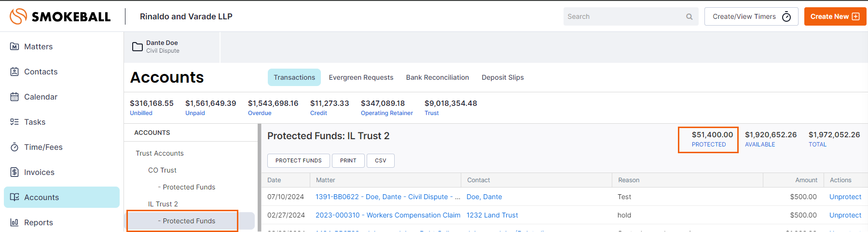This screenshot has width=868, height=232.
Task: Click the Smokeball logo icon
Action: pyautogui.click(x=18, y=16)
